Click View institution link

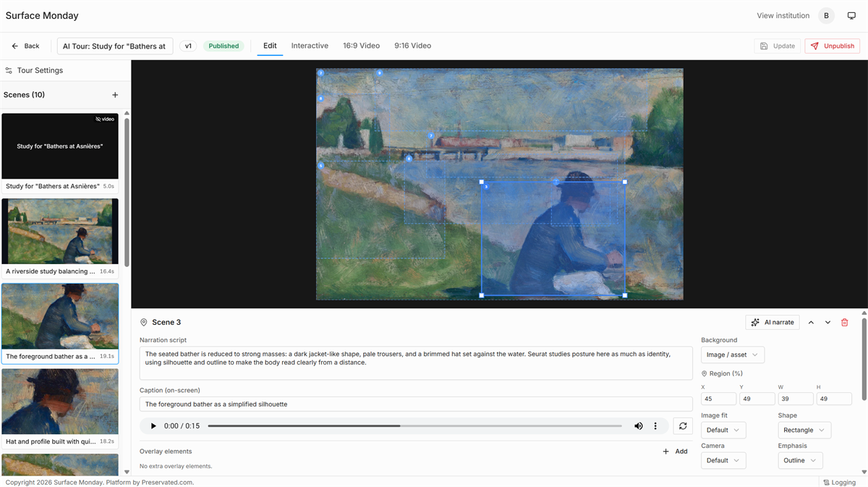783,15
